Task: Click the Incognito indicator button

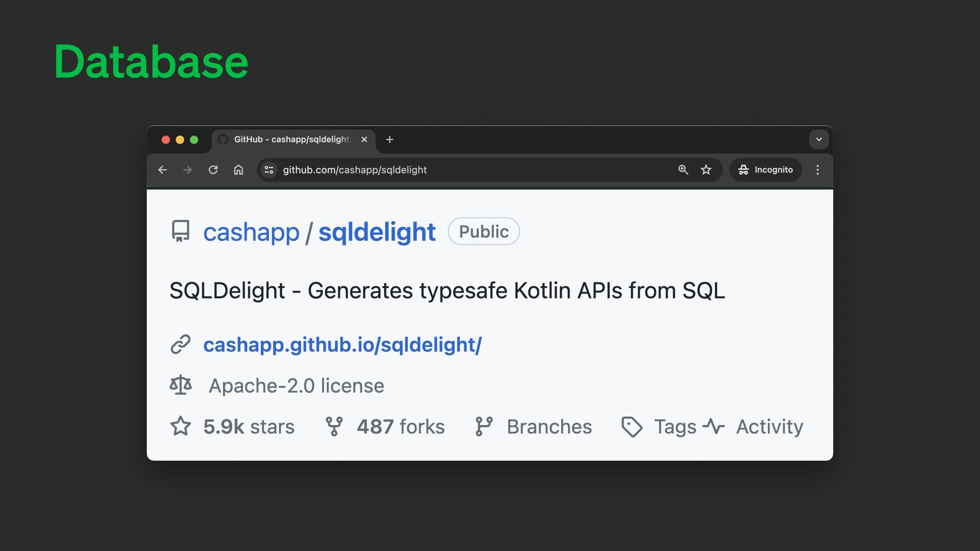Action: [765, 170]
